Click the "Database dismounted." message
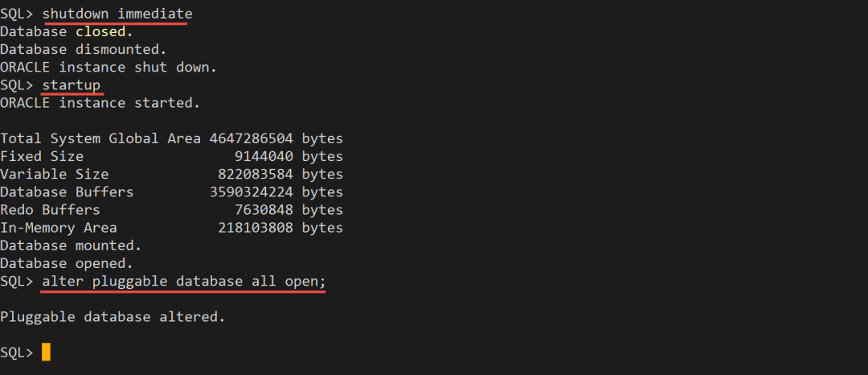 point(84,49)
